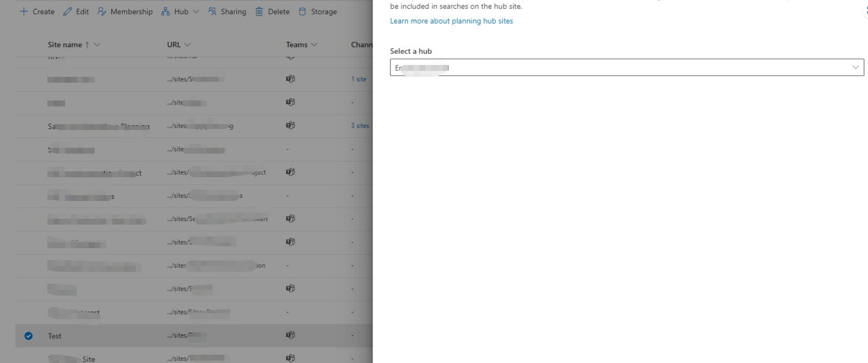Screen dimensions: 868x363
Task: Open the Teams column header menu
Action: (302, 44)
